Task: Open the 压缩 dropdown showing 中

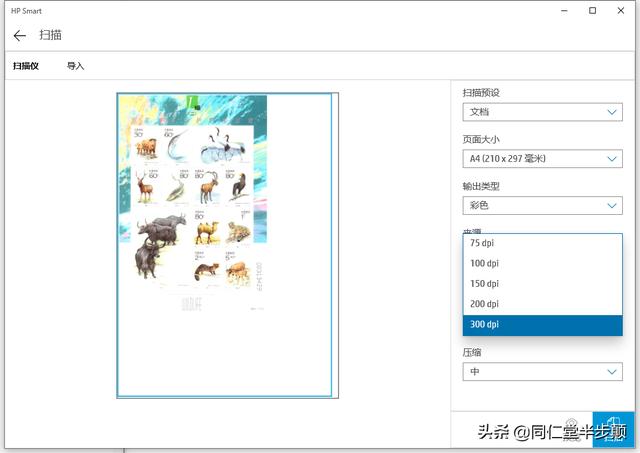Action: point(542,371)
